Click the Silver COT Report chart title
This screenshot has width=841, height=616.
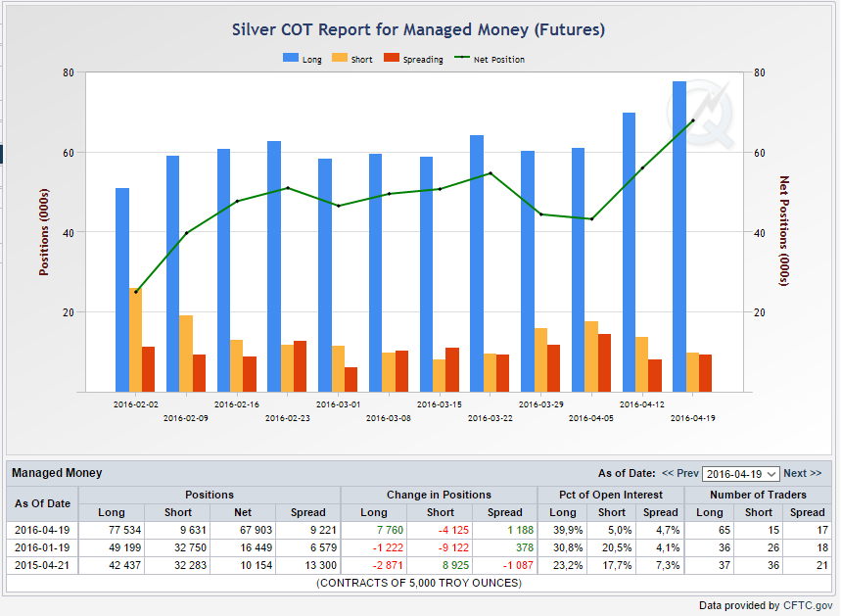(418, 29)
